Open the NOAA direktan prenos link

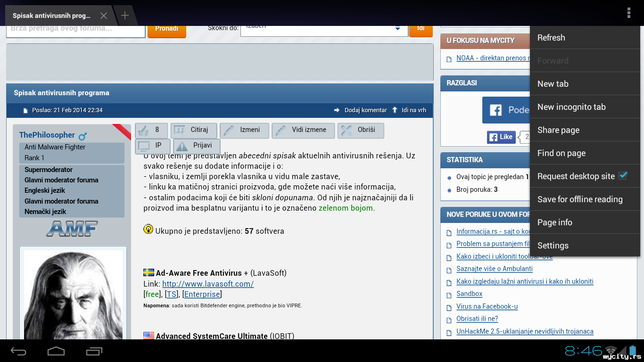[x=493, y=58]
